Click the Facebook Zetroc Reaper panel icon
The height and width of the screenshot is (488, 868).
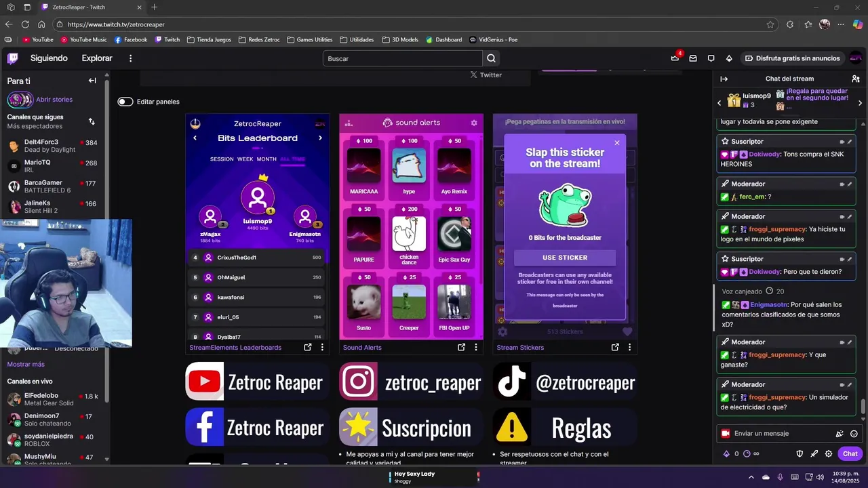(204, 427)
